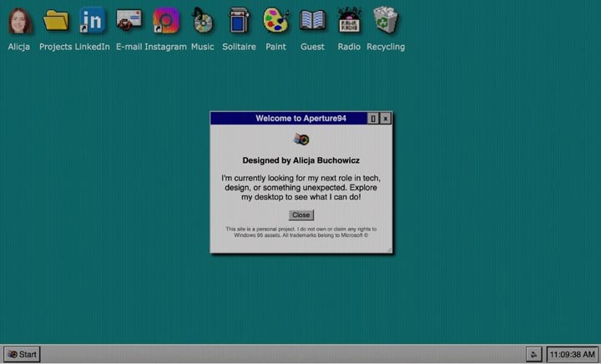Launch the LinkedIn shortcut icon
Viewport: 601px width, 364px height.
tap(93, 20)
